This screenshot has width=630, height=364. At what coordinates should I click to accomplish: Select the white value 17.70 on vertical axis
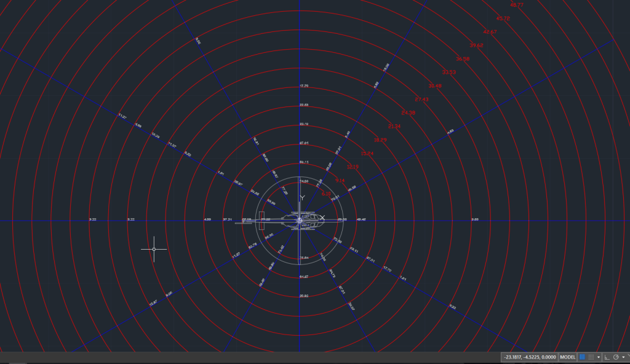coord(304,86)
